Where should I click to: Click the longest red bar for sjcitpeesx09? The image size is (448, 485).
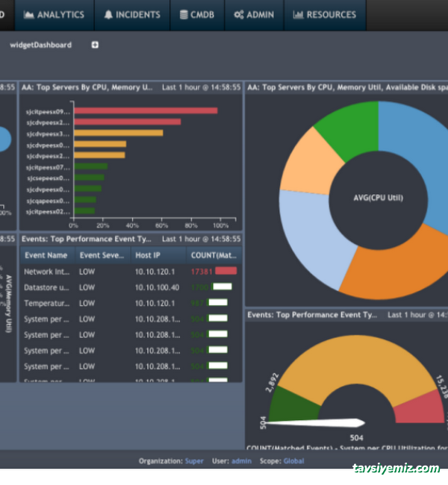[146, 111]
